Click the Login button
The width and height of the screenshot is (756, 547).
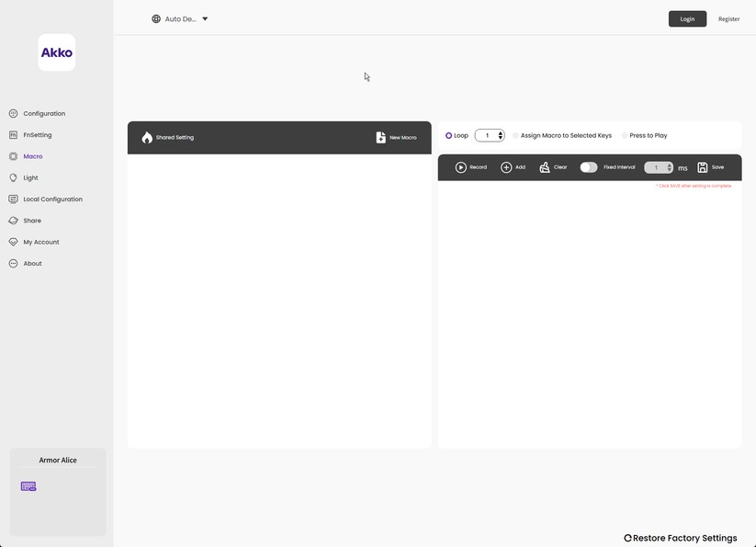687,18
